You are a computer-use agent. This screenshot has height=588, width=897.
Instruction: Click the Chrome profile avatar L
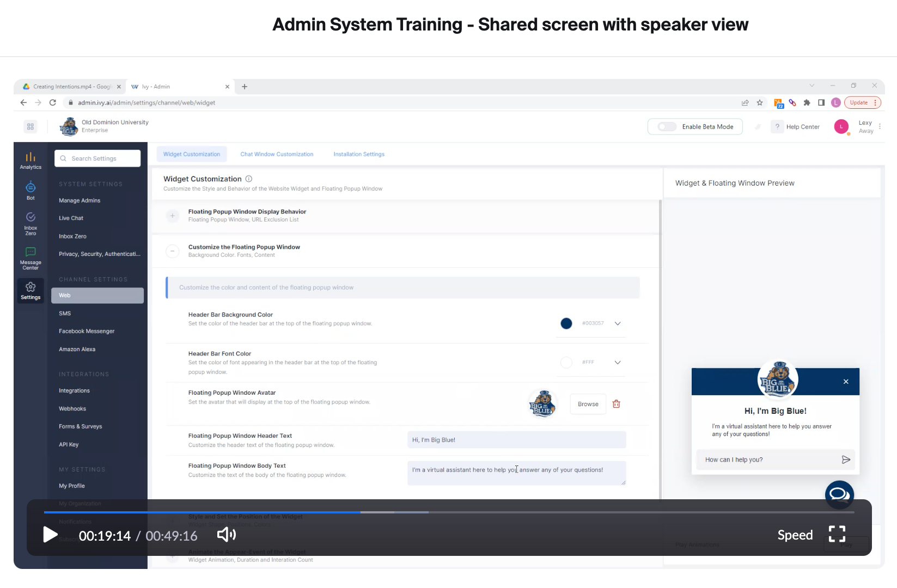[x=836, y=102]
